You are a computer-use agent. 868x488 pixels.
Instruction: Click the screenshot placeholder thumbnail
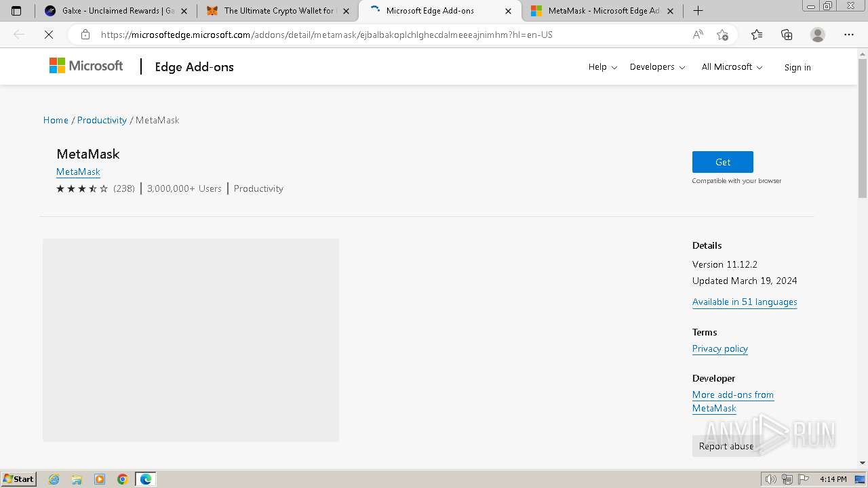(191, 340)
